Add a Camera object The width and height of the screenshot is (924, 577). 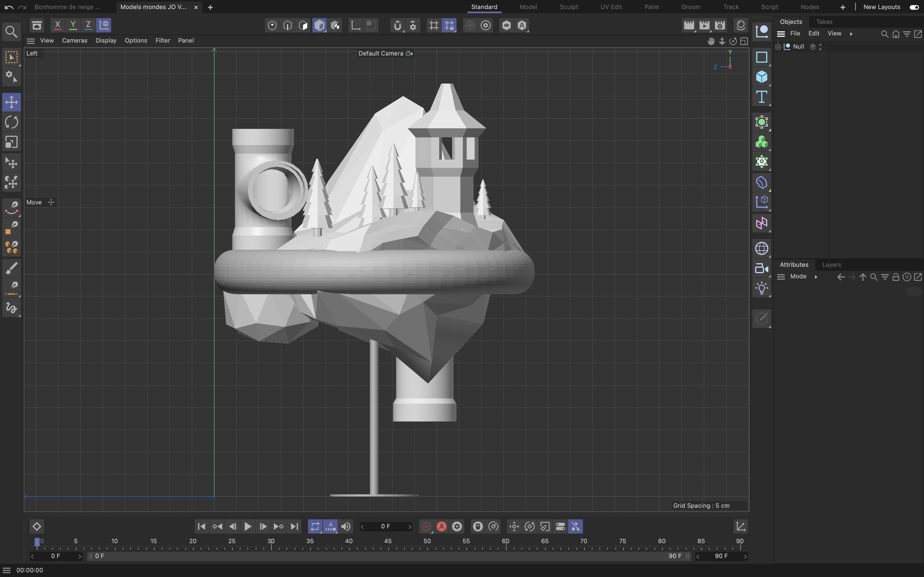pyautogui.click(x=761, y=269)
